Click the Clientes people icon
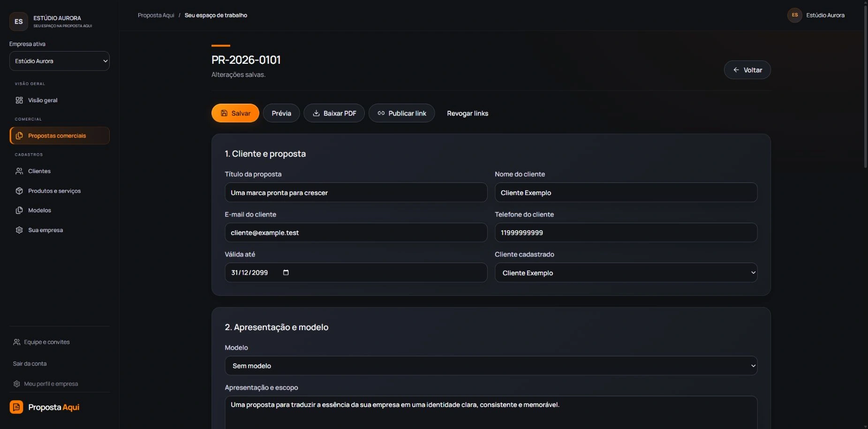This screenshot has width=868, height=429. click(x=19, y=171)
